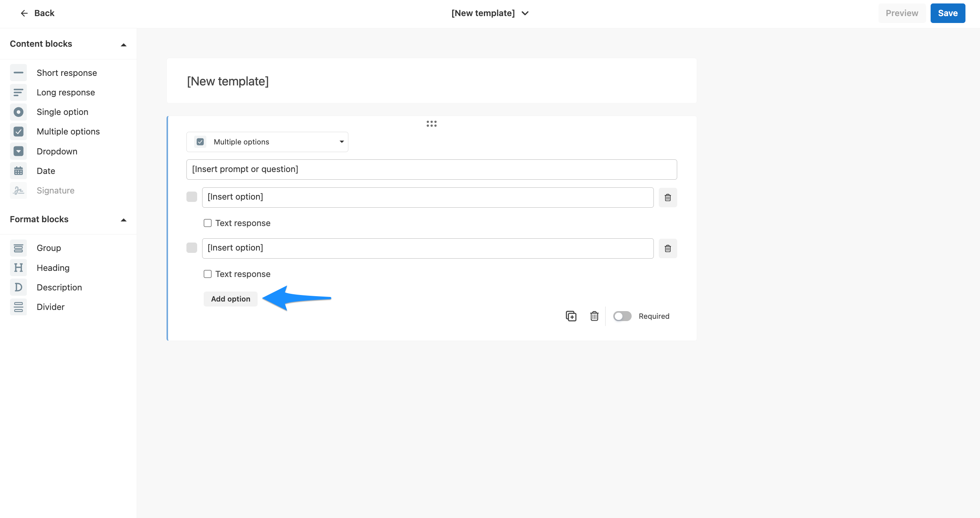Open the Multiple options type dropdown
The width and height of the screenshot is (980, 518).
267,142
